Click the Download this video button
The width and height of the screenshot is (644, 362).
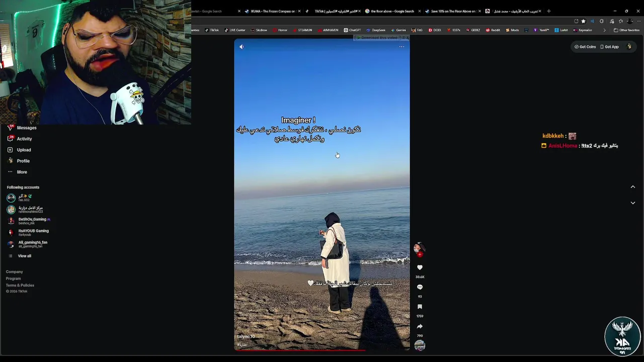pyautogui.click(x=377, y=38)
